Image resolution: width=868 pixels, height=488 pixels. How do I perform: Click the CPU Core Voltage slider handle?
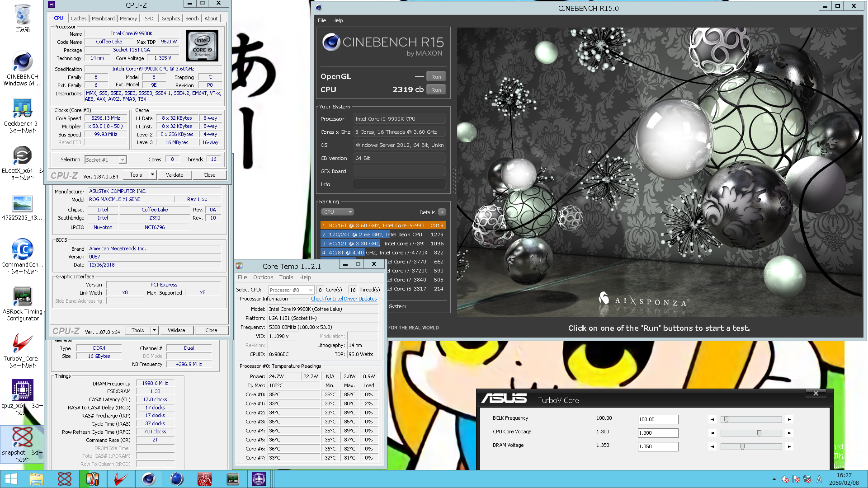[x=759, y=433]
